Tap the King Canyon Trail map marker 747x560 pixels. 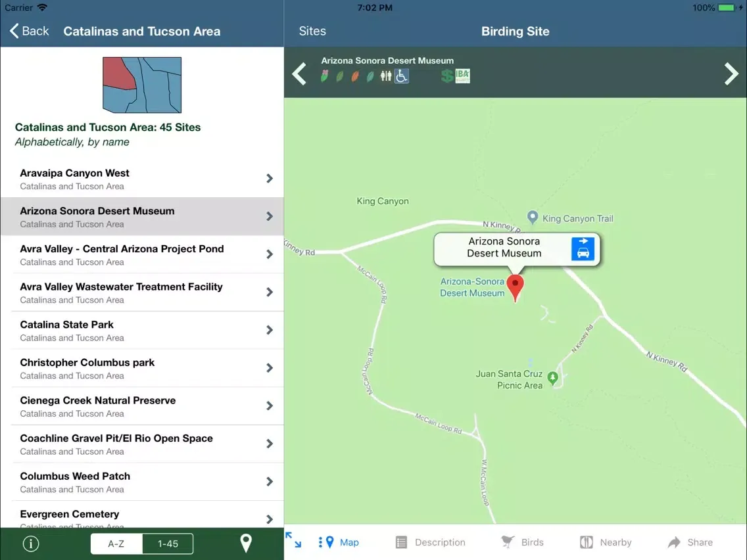tap(532, 218)
